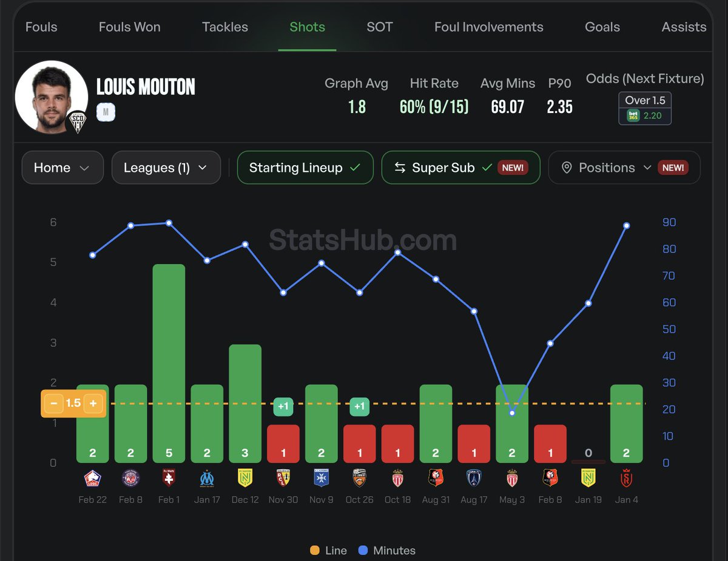Viewport: 728px width, 561px height.
Task: Click the M position badge under player name
Action: (x=106, y=112)
